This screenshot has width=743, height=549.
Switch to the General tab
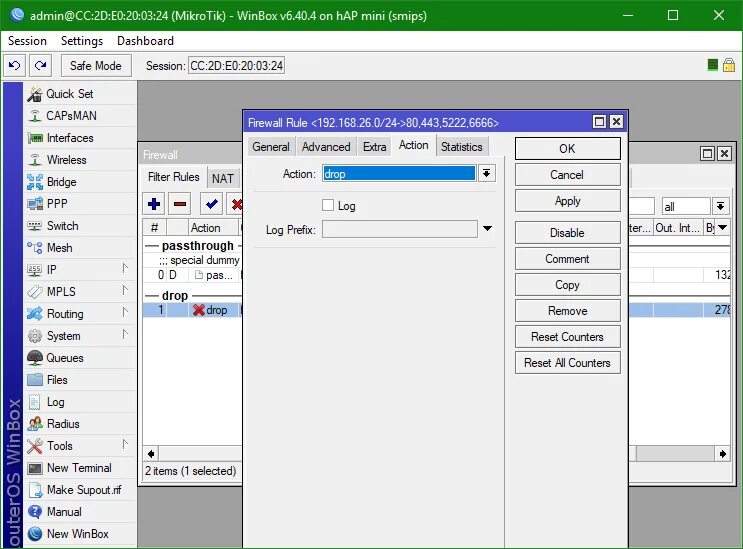click(x=271, y=147)
